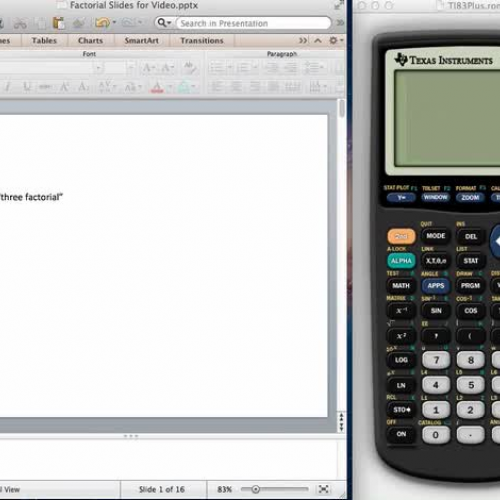This screenshot has height=500, width=500.
Task: Toggle italic formatting in Font group
Action: point(7,87)
